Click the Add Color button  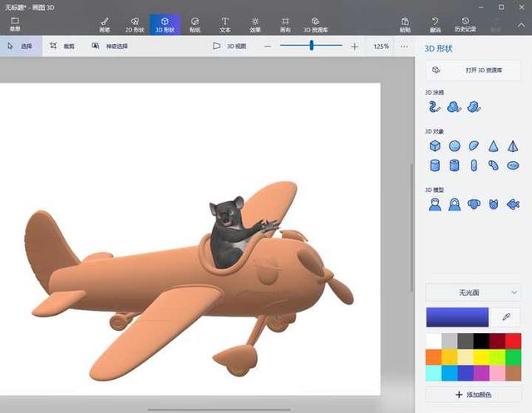(473, 394)
